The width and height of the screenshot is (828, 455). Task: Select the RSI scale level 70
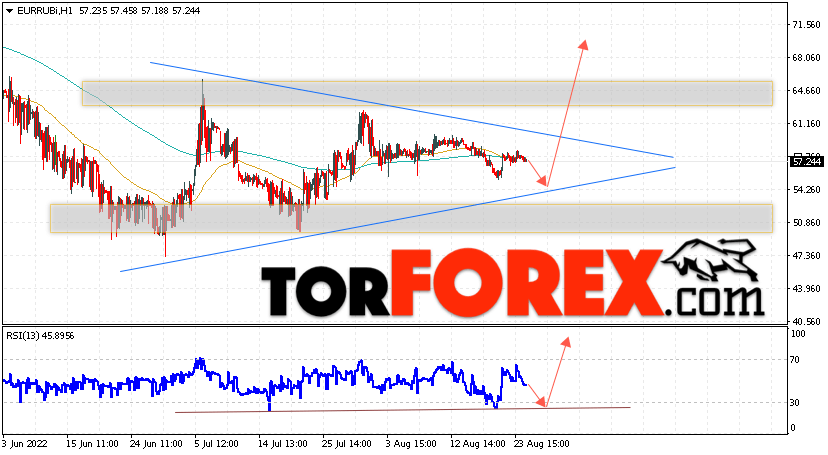click(795, 360)
